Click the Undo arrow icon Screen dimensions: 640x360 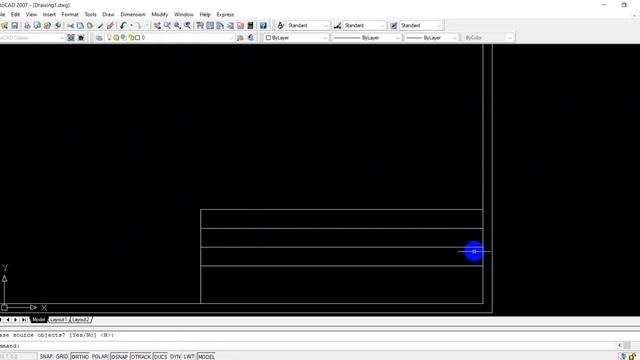tap(123, 25)
